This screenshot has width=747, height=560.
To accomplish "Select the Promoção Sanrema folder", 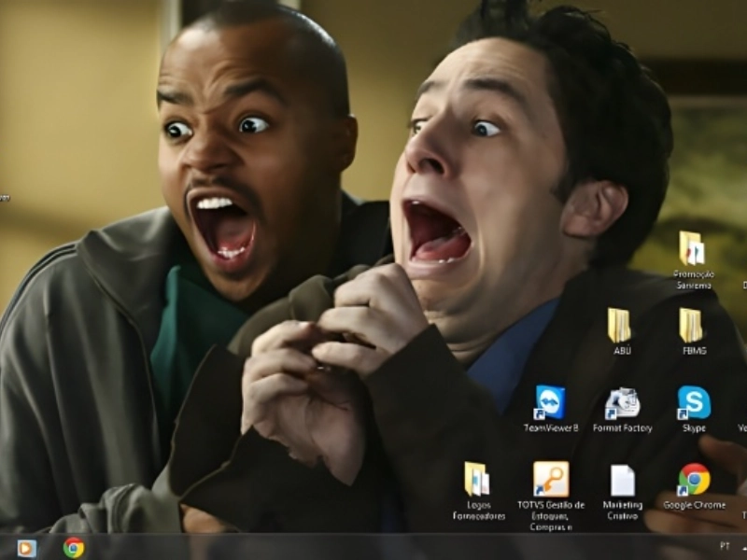I will (x=692, y=248).
